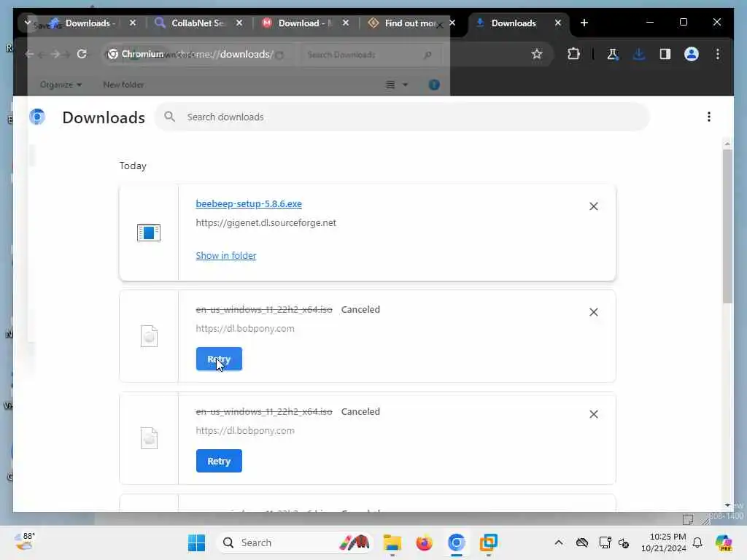Open the Chromium three-dot menu
Viewport: 747px width, 560px height.
pyautogui.click(x=718, y=54)
